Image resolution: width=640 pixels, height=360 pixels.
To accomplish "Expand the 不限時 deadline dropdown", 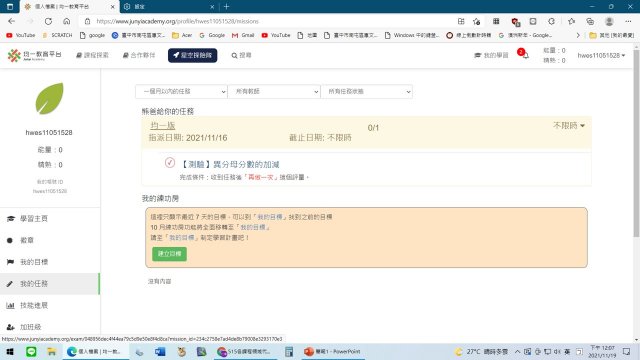I will tap(569, 125).
